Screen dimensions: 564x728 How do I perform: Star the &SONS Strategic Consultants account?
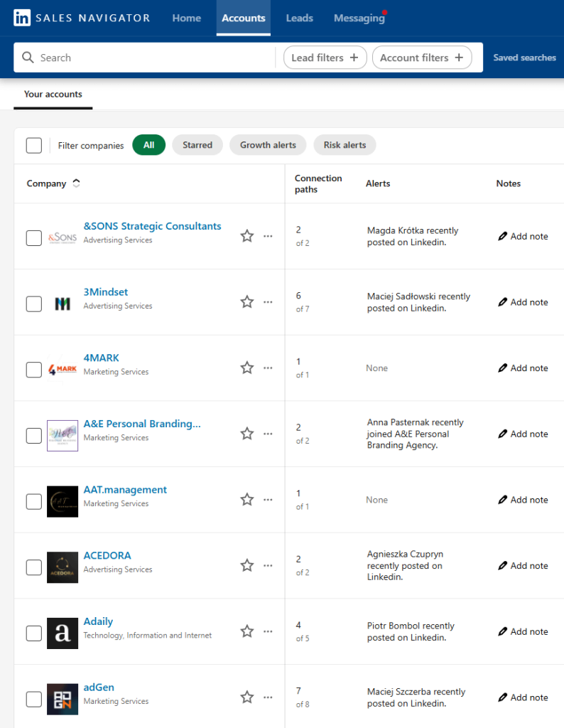pos(246,235)
